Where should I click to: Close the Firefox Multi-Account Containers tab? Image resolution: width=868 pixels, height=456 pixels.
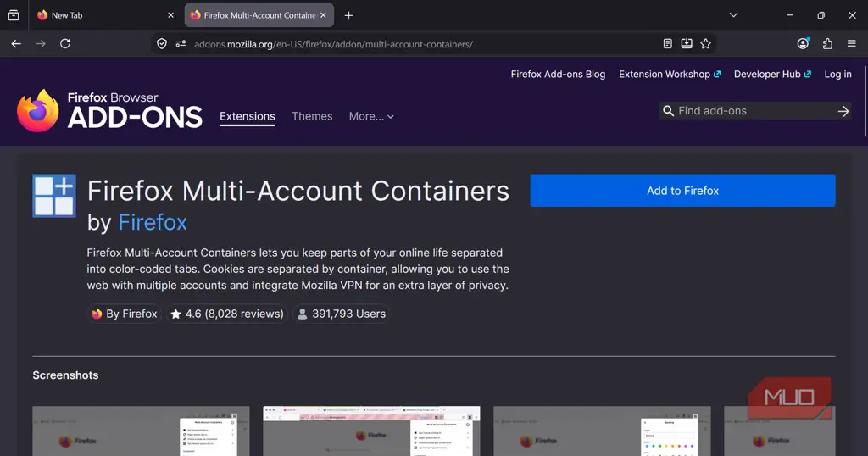(323, 15)
